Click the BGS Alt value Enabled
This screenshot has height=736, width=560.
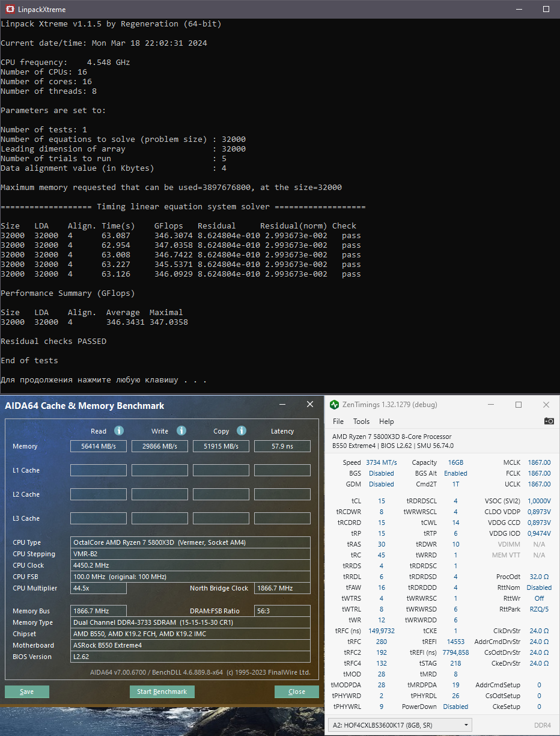455,473
